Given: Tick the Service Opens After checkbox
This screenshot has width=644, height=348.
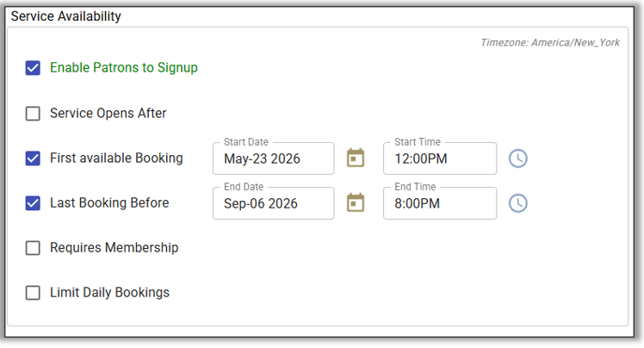Looking at the screenshot, I should pyautogui.click(x=33, y=113).
